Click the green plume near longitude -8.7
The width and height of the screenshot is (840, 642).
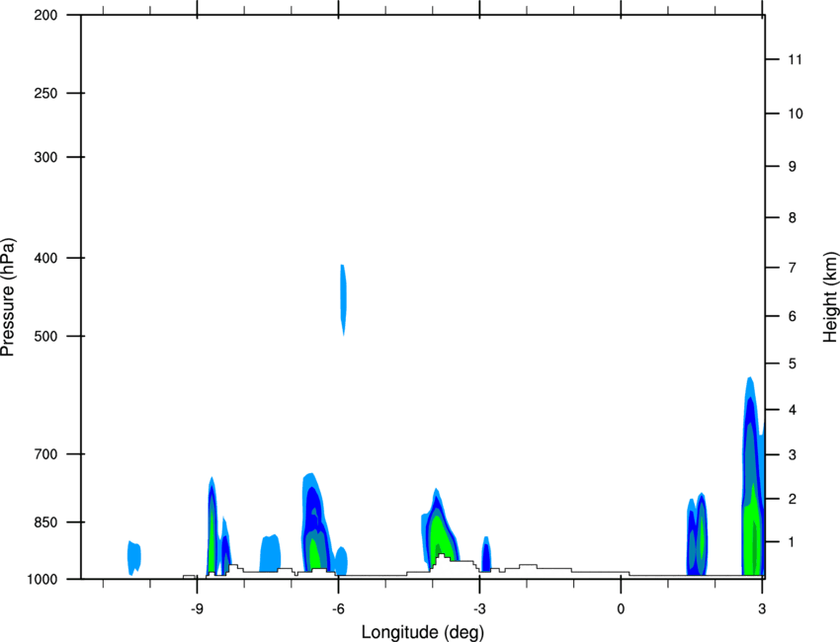pyautogui.click(x=212, y=524)
